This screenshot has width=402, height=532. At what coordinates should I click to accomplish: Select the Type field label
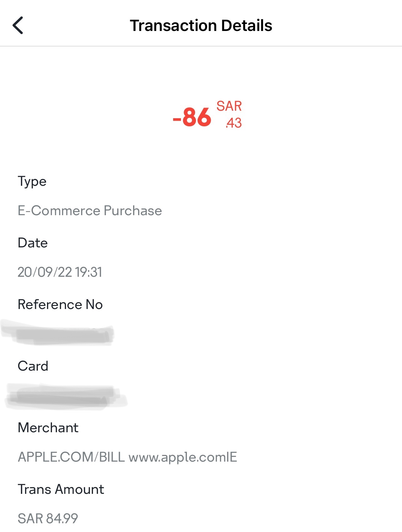tap(32, 181)
